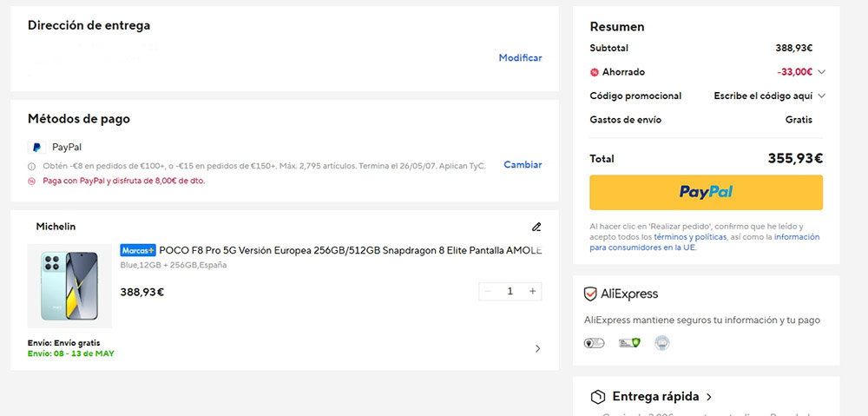868x416 pixels.
Task: Click the AliExpress shield logo icon
Action: coord(590,294)
